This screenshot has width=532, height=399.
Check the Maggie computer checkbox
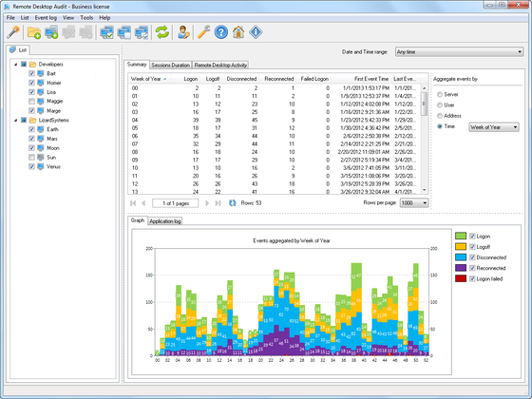[x=31, y=101]
